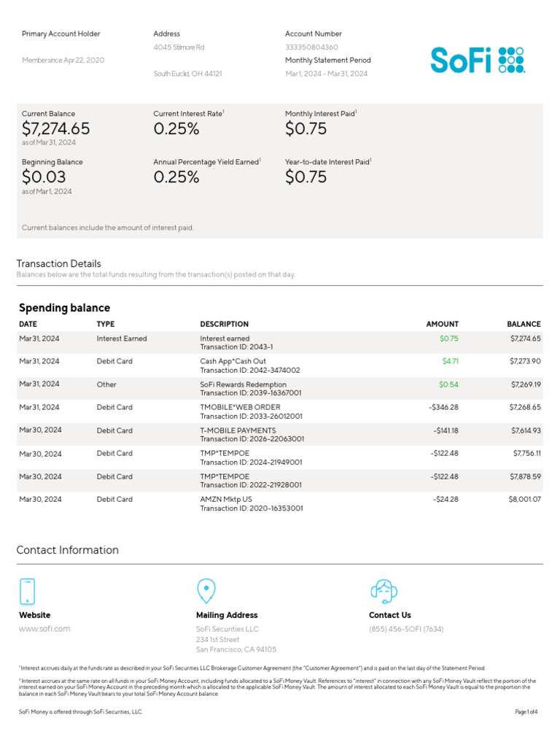This screenshot has width=560, height=747.
Task: Click the TYPE column header
Action: (x=106, y=324)
